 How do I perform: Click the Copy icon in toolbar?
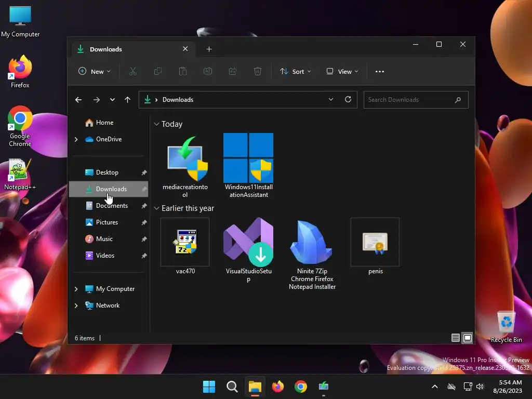(158, 71)
